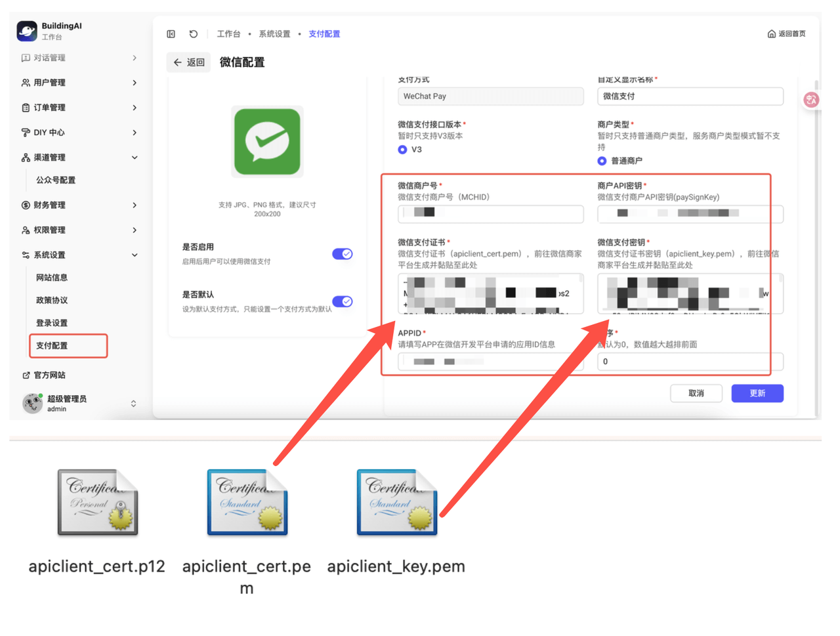Click the 取消 button
840x636 pixels.
click(696, 393)
